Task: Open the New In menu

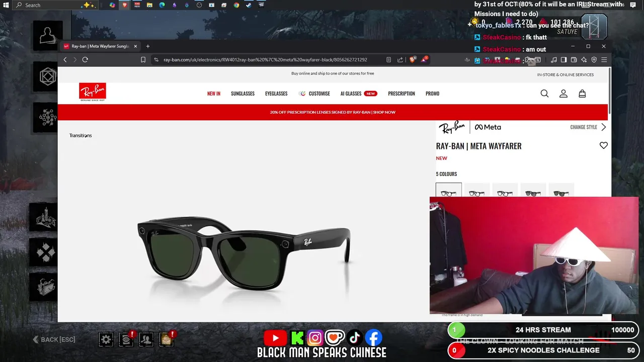Action: (214, 94)
